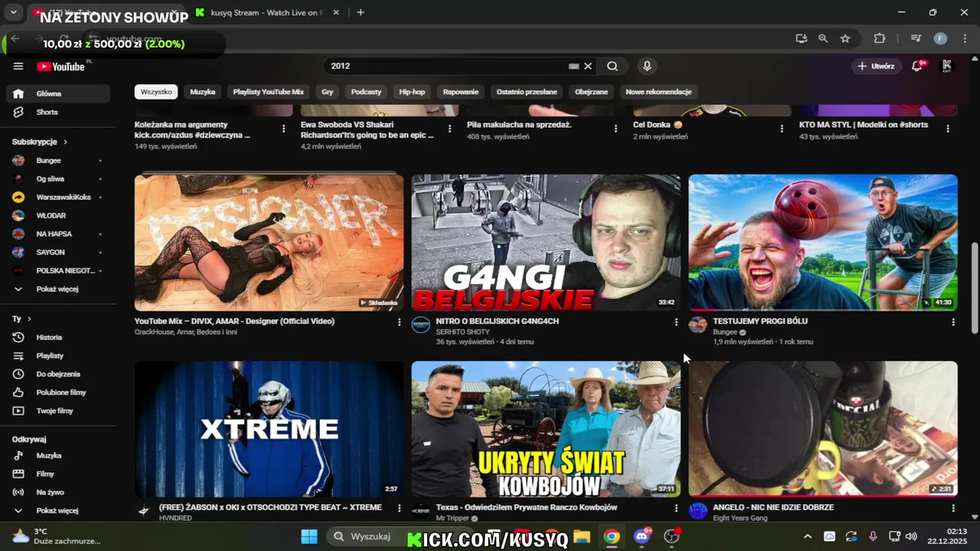Click the Utwórz create button
Image resolution: width=980 pixels, height=551 pixels.
[x=877, y=66]
